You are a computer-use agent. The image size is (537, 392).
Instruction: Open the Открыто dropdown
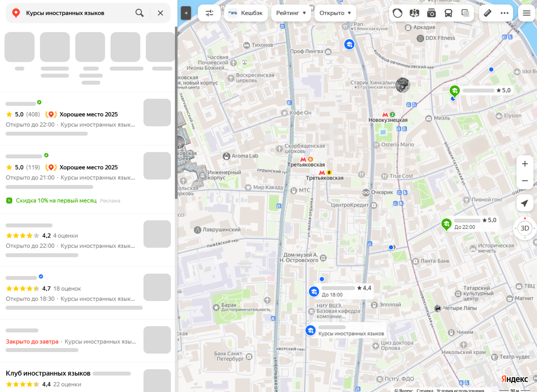(335, 13)
